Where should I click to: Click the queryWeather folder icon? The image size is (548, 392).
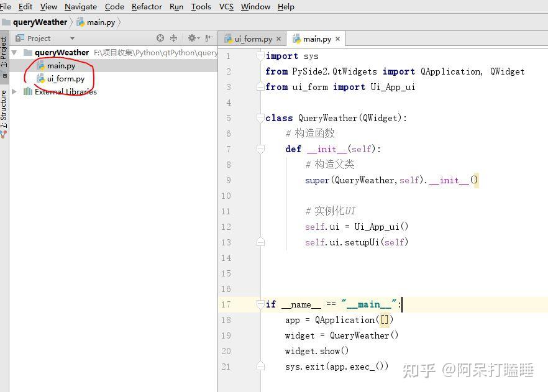[x=27, y=52]
